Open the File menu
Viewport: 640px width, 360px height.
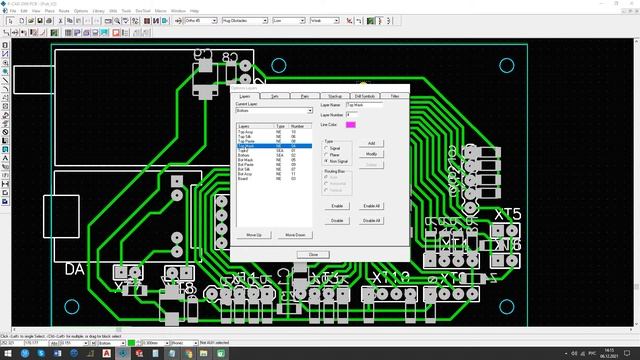tap(13, 11)
